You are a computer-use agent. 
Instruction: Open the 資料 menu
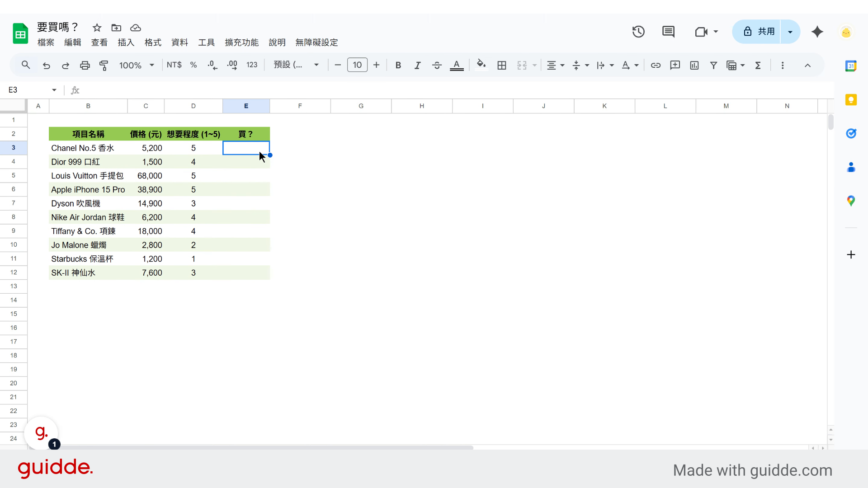click(179, 42)
